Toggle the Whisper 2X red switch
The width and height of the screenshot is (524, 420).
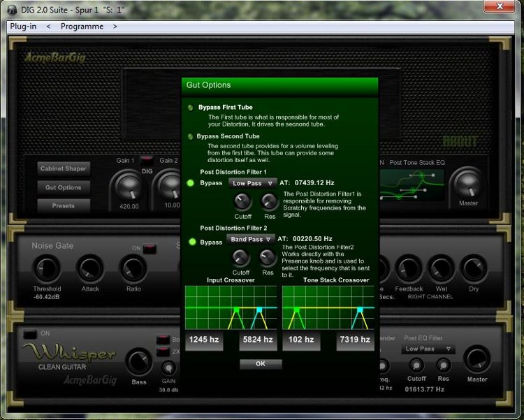[163, 352]
